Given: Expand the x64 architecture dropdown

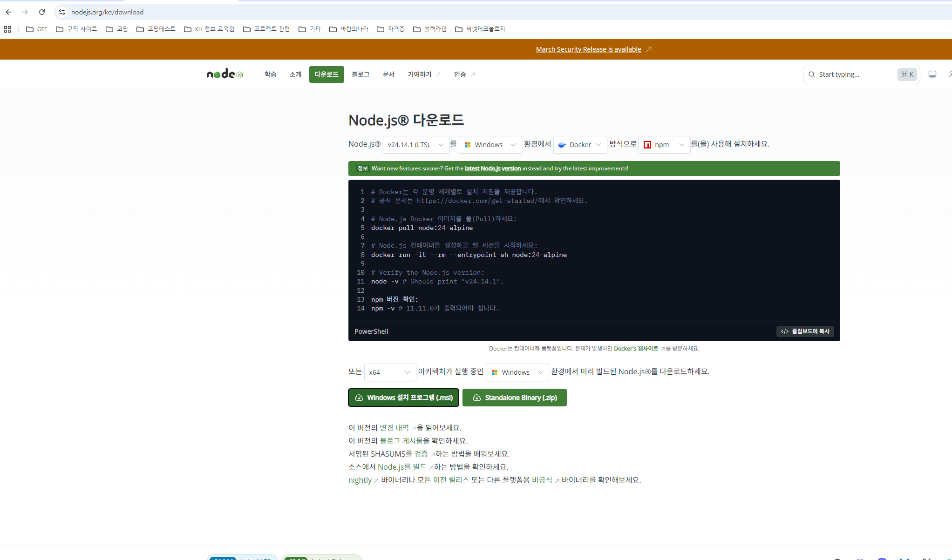Looking at the screenshot, I should coord(389,372).
